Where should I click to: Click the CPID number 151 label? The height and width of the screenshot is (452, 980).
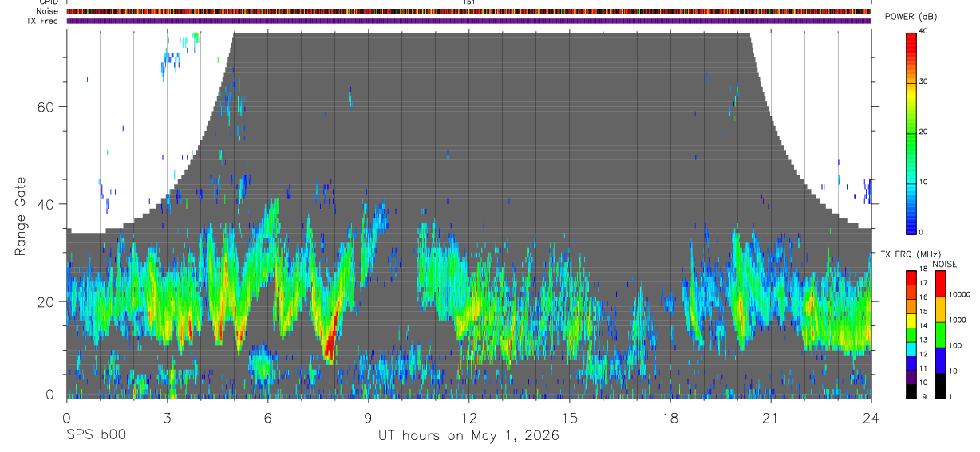click(469, 2)
